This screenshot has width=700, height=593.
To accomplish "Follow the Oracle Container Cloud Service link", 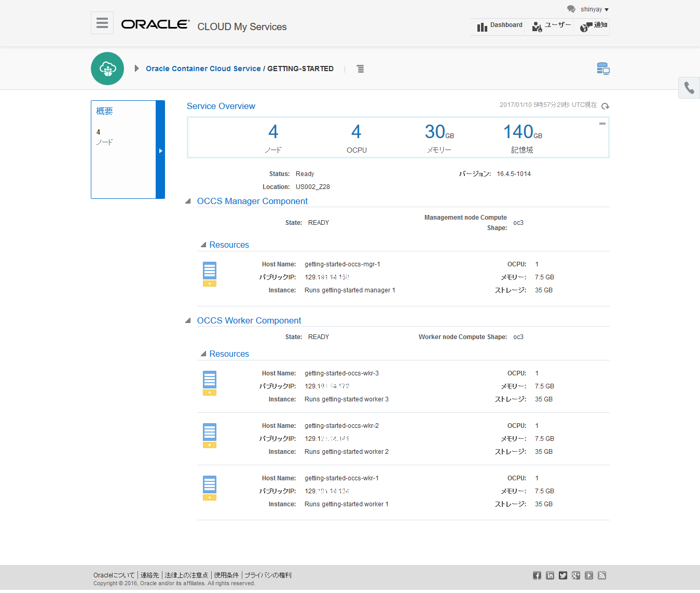I will coord(203,69).
